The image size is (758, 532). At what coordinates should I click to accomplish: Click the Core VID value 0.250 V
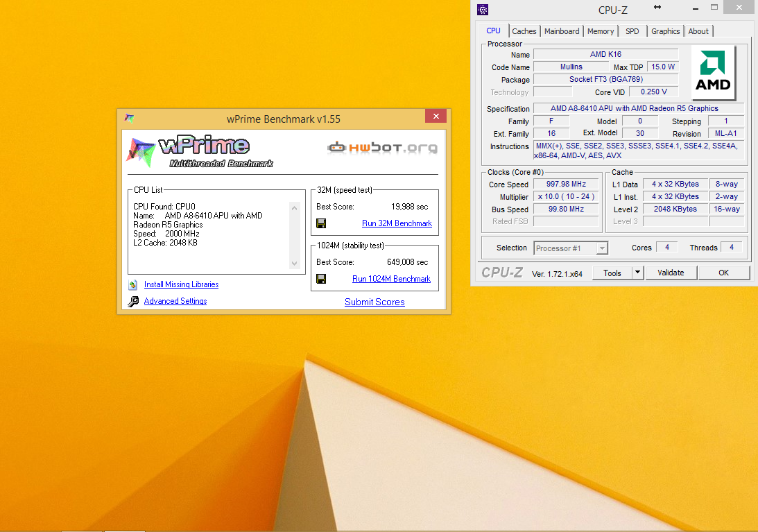[654, 92]
